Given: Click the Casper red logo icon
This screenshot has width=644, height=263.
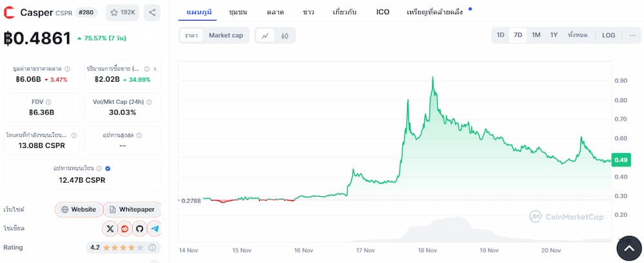Looking at the screenshot, I should tap(8, 13).
